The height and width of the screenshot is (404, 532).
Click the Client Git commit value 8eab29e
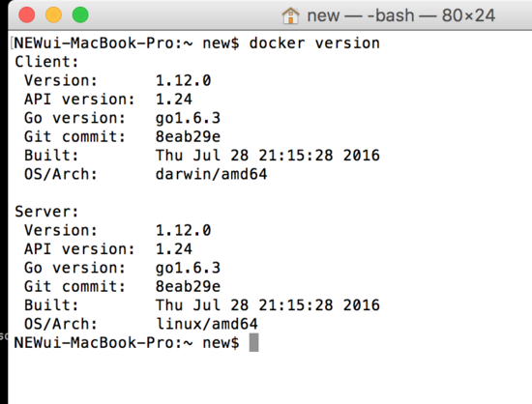click(x=188, y=136)
